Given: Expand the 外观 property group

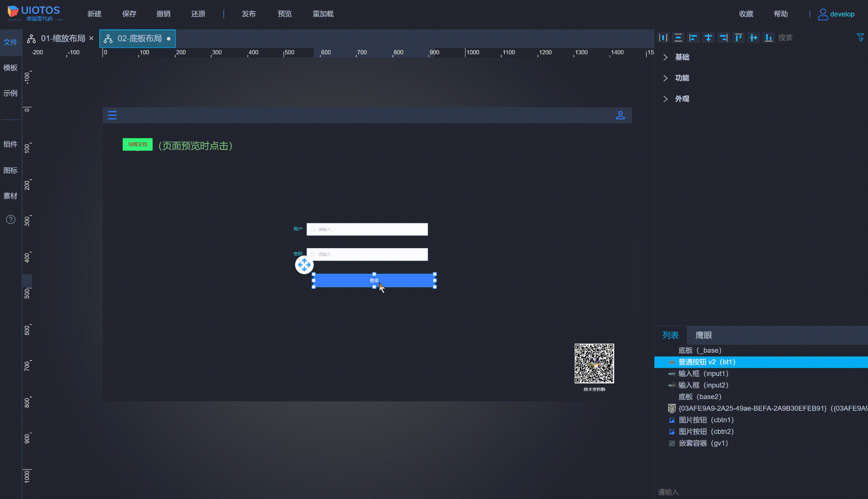Looking at the screenshot, I should [665, 99].
